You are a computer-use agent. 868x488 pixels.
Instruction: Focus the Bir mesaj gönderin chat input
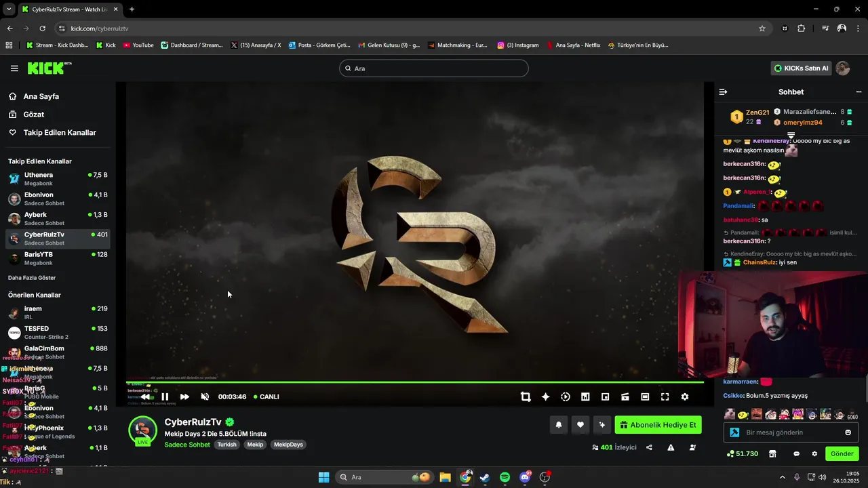pyautogui.click(x=792, y=432)
